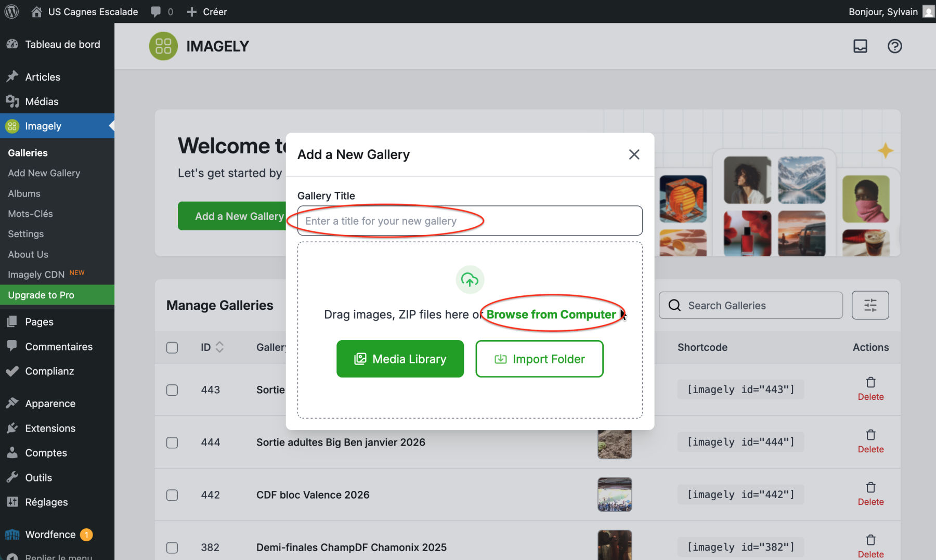Close the Add a New Gallery dialog
936x560 pixels.
(x=634, y=154)
